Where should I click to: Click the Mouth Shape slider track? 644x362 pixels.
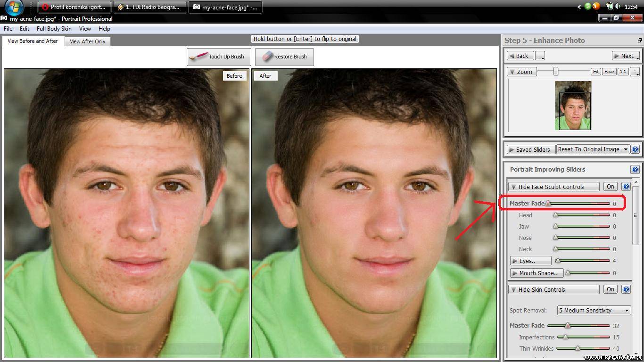tap(588, 273)
